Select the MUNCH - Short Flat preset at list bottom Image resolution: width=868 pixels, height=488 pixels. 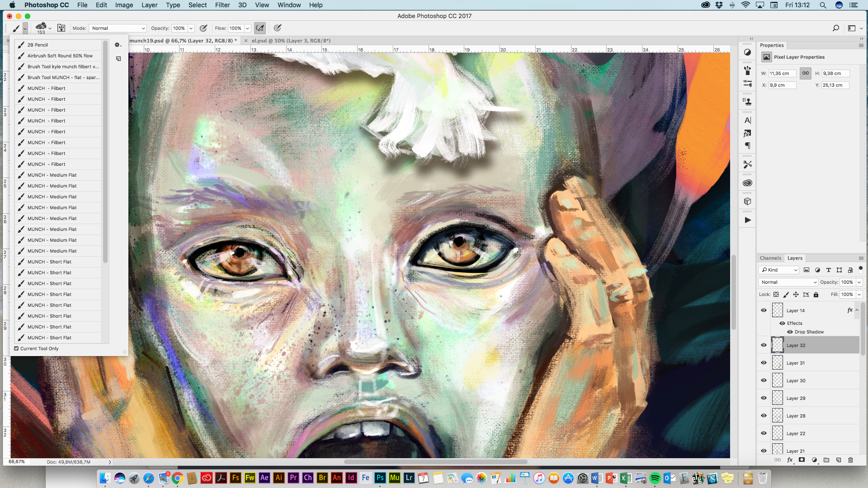tap(49, 338)
